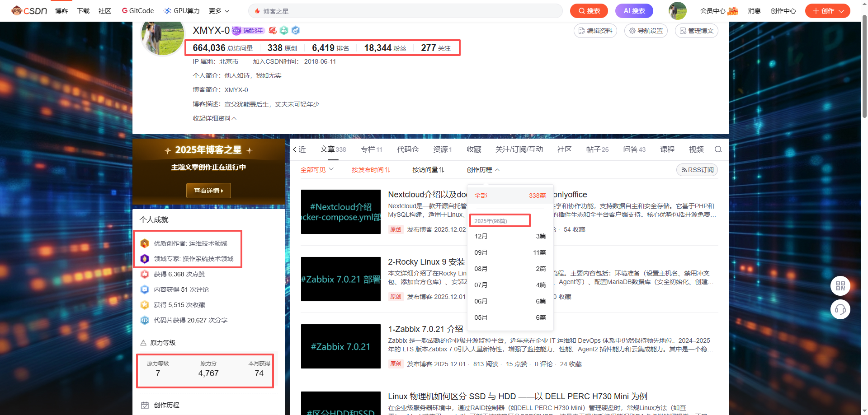Click the 管理博文 button
The width and height of the screenshot is (868, 415).
[x=697, y=31]
